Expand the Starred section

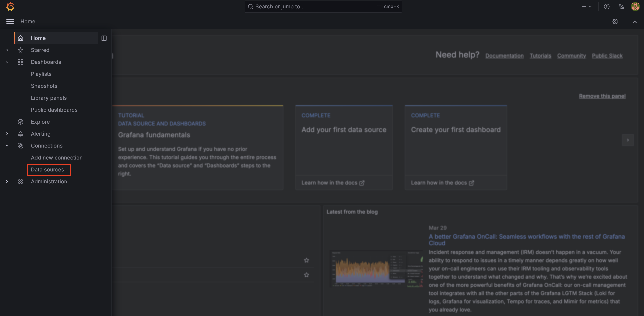pos(7,50)
